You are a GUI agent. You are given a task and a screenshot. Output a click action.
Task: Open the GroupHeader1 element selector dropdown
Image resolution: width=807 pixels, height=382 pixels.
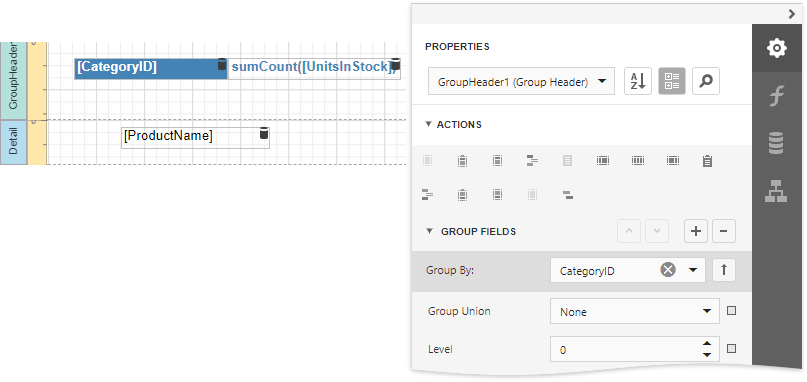click(x=521, y=81)
